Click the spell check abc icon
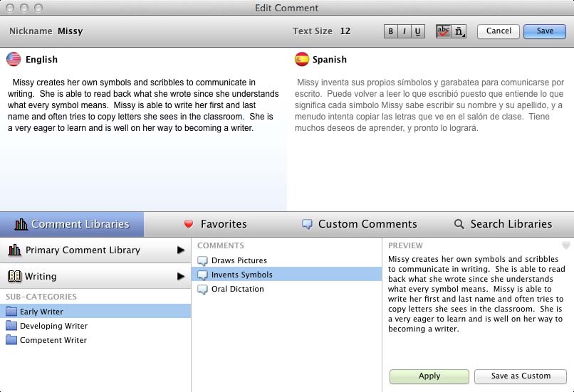The height and width of the screenshot is (392, 574). coord(444,31)
